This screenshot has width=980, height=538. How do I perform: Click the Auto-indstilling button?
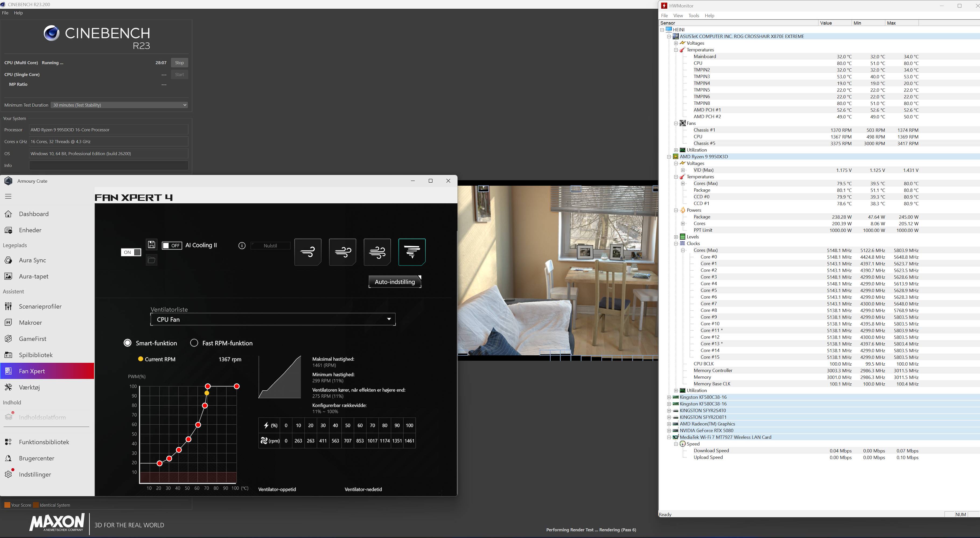coord(395,282)
